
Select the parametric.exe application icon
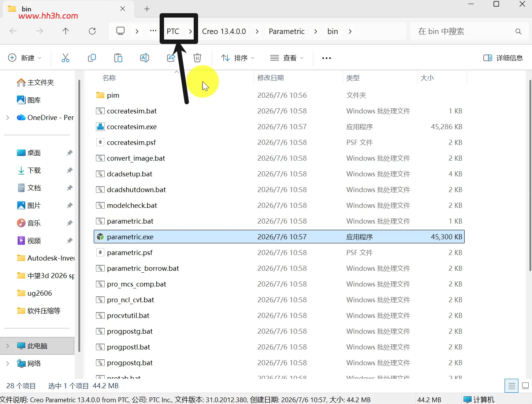click(100, 237)
